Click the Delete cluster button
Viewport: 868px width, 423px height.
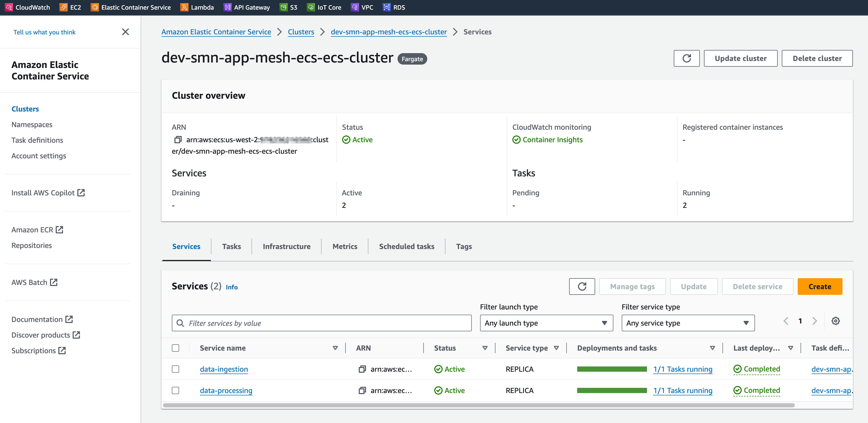pyautogui.click(x=817, y=58)
